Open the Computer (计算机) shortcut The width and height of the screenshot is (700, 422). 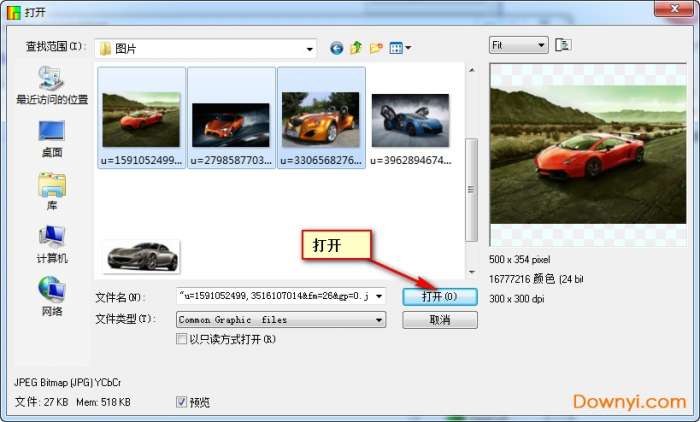(x=52, y=244)
